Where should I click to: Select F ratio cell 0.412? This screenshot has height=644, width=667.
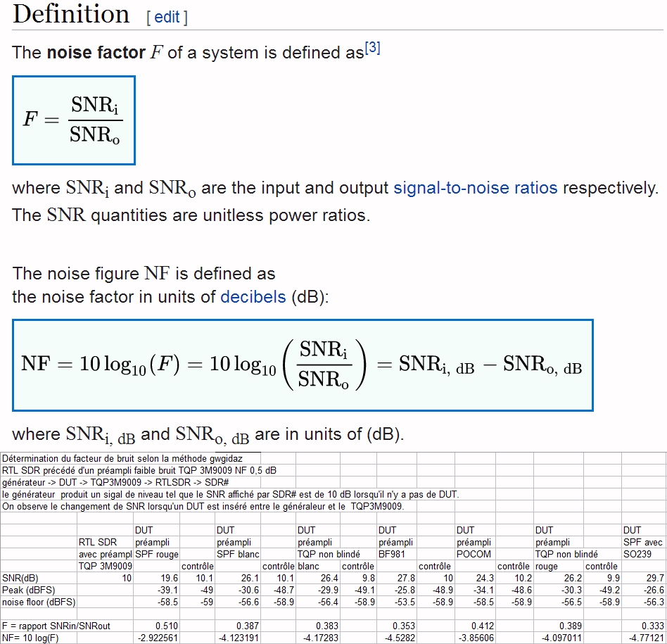tap(483, 626)
